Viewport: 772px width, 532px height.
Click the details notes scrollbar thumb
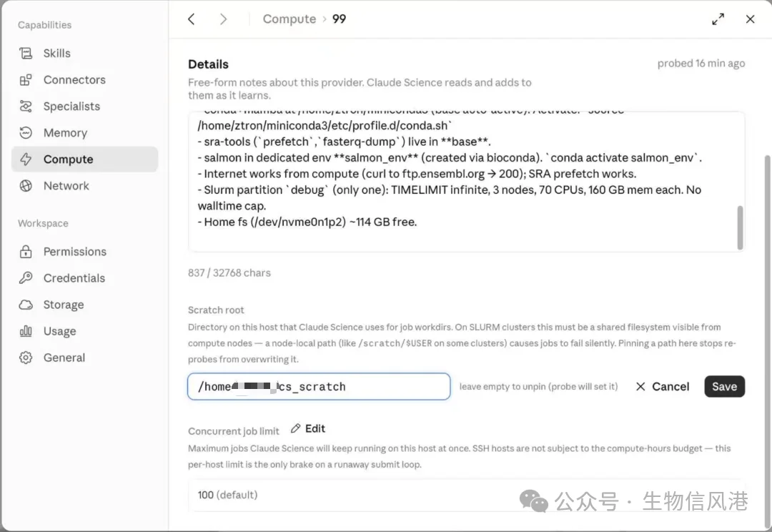(x=740, y=227)
